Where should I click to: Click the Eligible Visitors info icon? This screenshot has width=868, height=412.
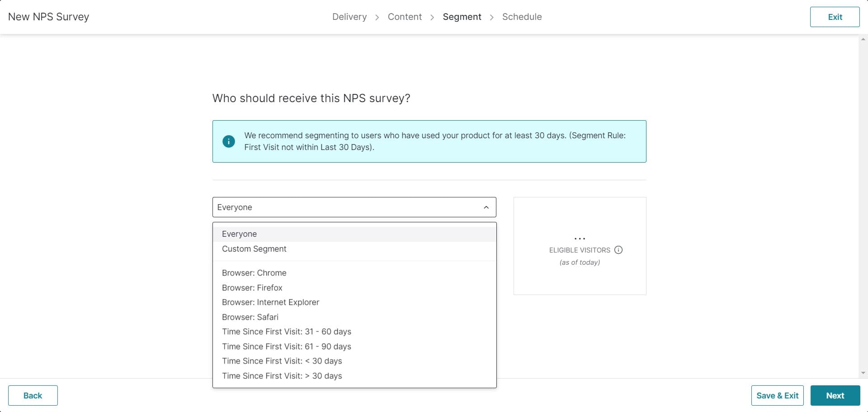[x=618, y=250]
